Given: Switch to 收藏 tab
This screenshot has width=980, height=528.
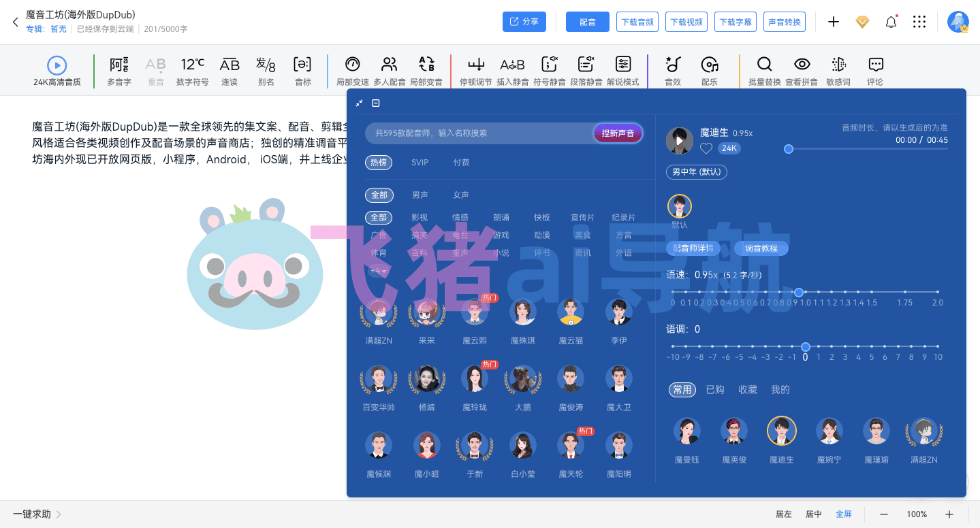Looking at the screenshot, I should pyautogui.click(x=748, y=390).
